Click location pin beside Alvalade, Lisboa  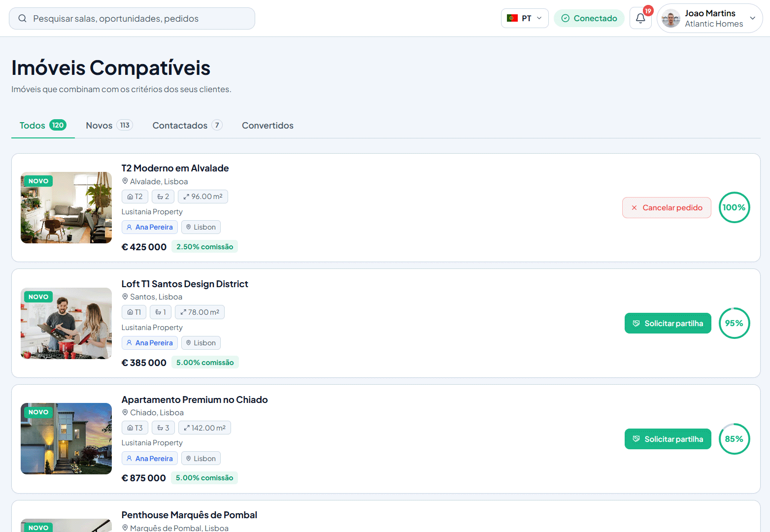(x=125, y=181)
